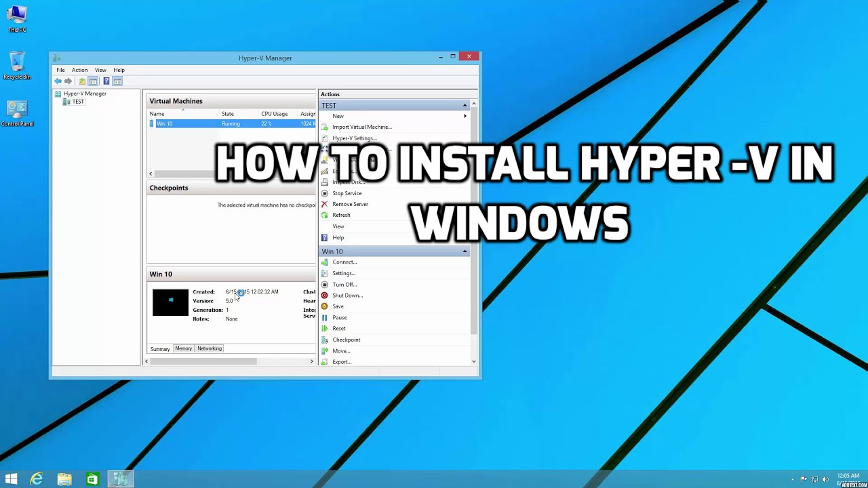Viewport: 868px width, 488px height.
Task: Click the Pause icon
Action: click(x=325, y=317)
